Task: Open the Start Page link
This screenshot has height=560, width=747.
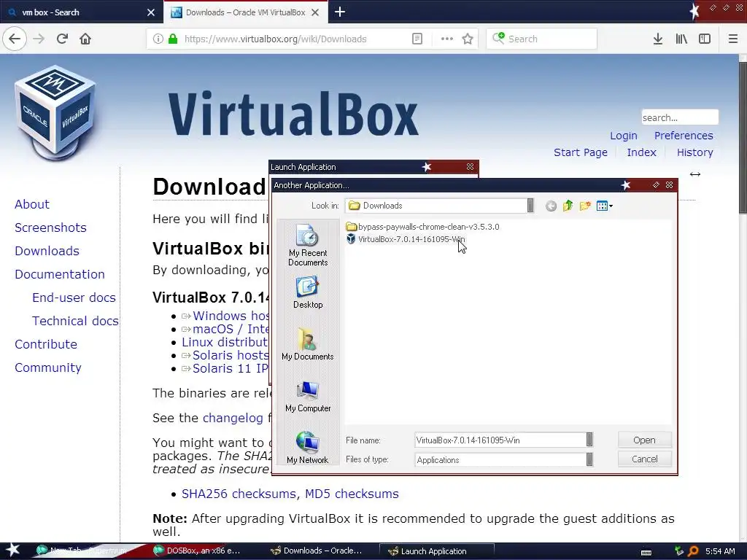Action: (x=580, y=152)
